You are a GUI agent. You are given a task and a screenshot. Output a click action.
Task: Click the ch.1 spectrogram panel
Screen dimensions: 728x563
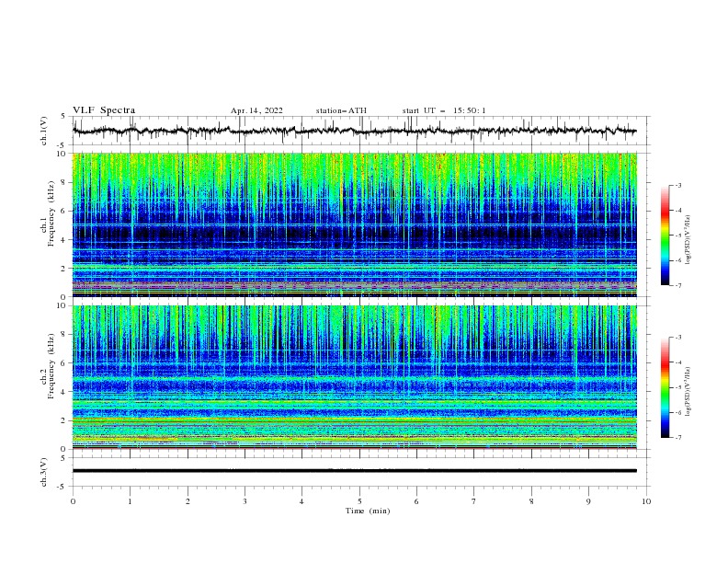pos(355,224)
